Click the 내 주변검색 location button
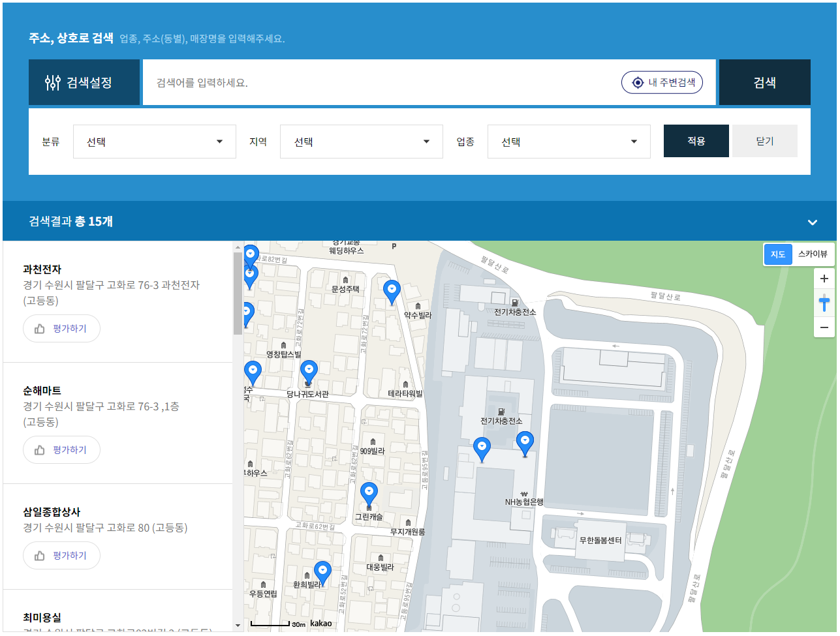The width and height of the screenshot is (840, 636). tap(662, 82)
